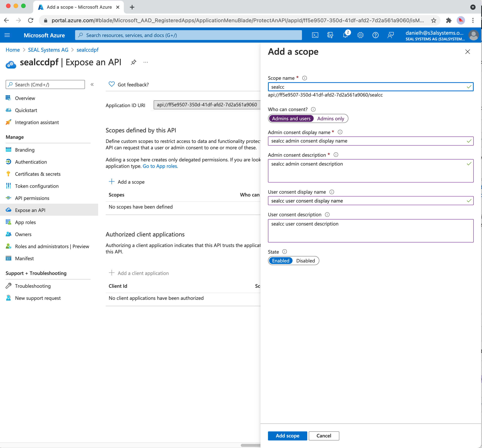The height and width of the screenshot is (448, 482).
Task: Open the directory and subscription filter
Action: 330,35
